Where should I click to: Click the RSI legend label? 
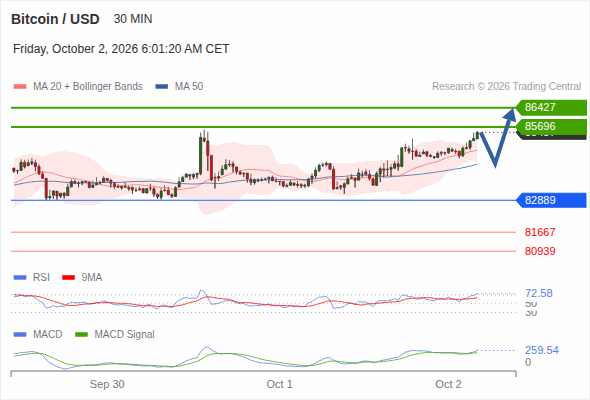click(41, 278)
